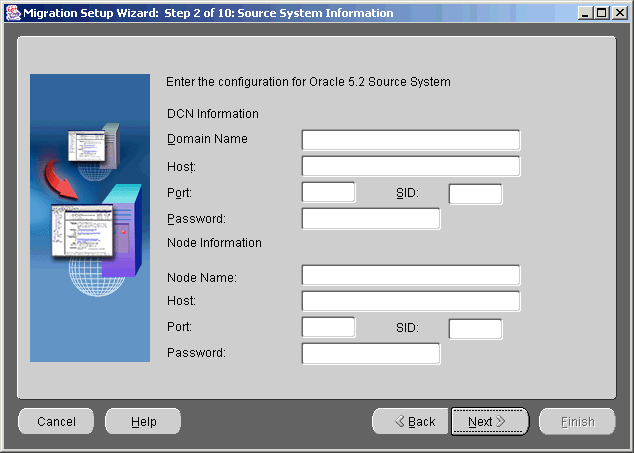Open Help for this wizard step
634x453 pixels.
143,421
